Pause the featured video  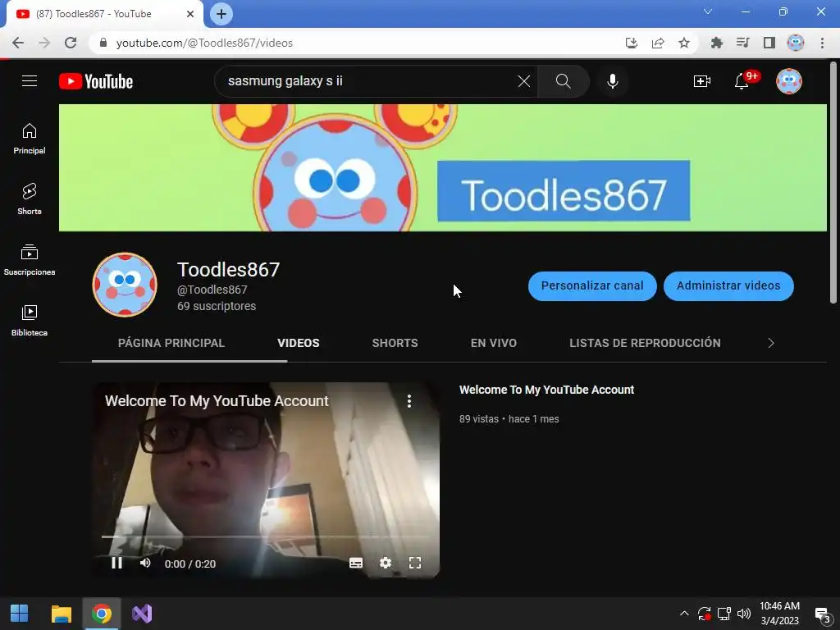pyautogui.click(x=116, y=563)
